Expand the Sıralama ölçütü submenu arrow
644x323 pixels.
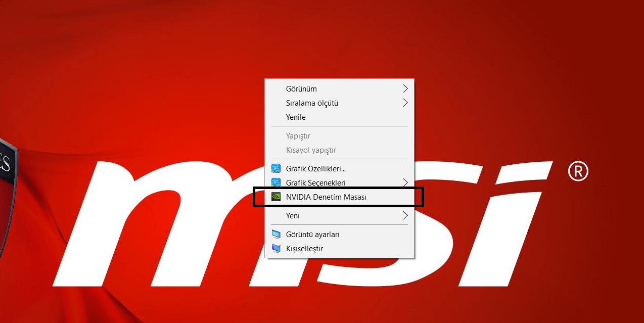coord(405,103)
